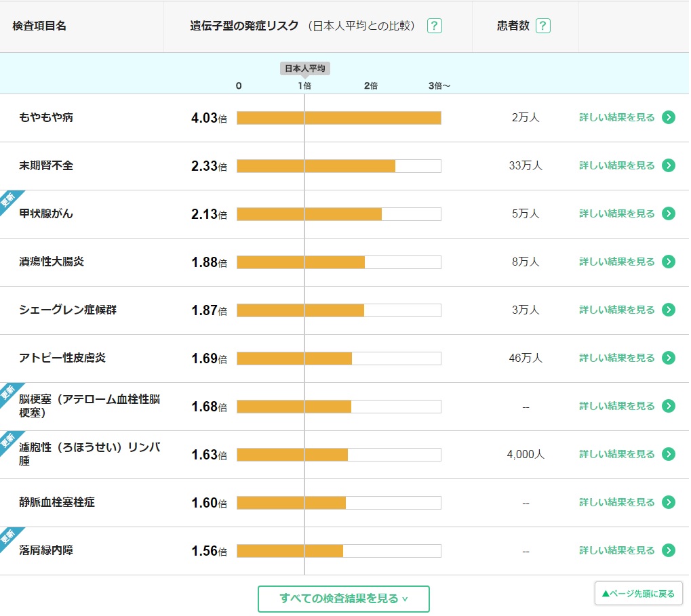Screen dimensions: 691x616
Task: Click the green arrow icon for アトピー性皮膚炎
Action: (x=669, y=358)
